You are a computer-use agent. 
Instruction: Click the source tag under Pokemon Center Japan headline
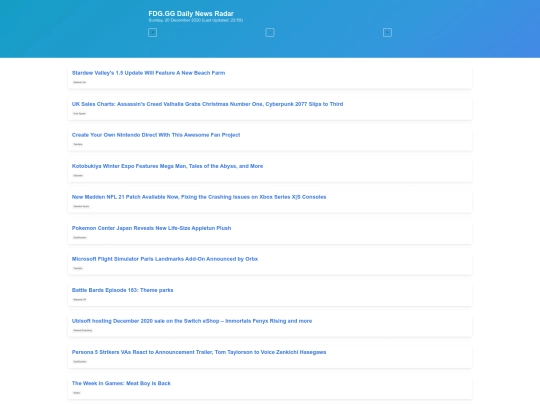coord(80,237)
